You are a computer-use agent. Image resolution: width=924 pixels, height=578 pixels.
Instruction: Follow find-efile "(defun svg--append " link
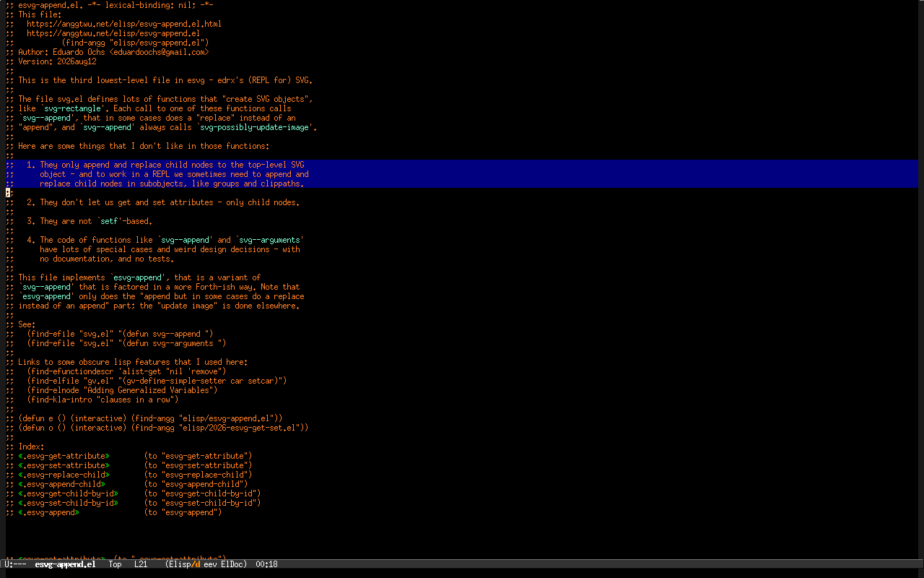120,334
